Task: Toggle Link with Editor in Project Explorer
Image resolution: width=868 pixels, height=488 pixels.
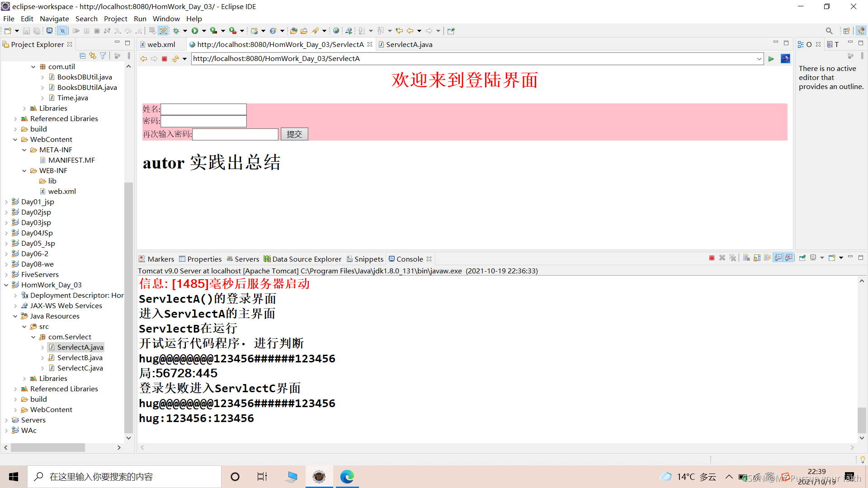Action: pyautogui.click(x=93, y=56)
